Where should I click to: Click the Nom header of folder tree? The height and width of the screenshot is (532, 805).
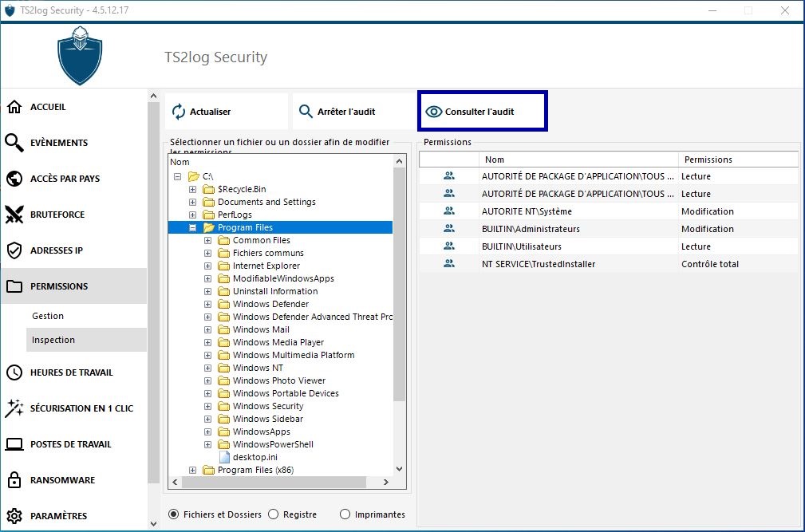click(x=180, y=162)
